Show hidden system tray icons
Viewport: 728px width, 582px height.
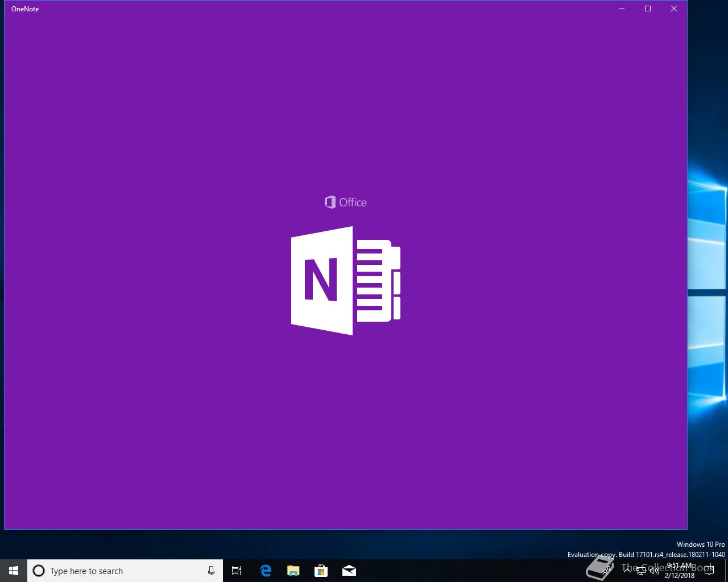point(627,571)
